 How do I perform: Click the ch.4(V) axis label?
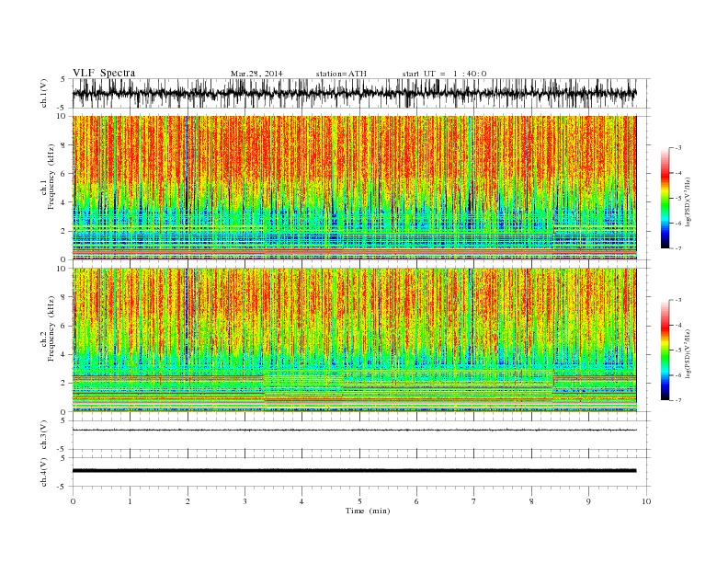point(44,472)
